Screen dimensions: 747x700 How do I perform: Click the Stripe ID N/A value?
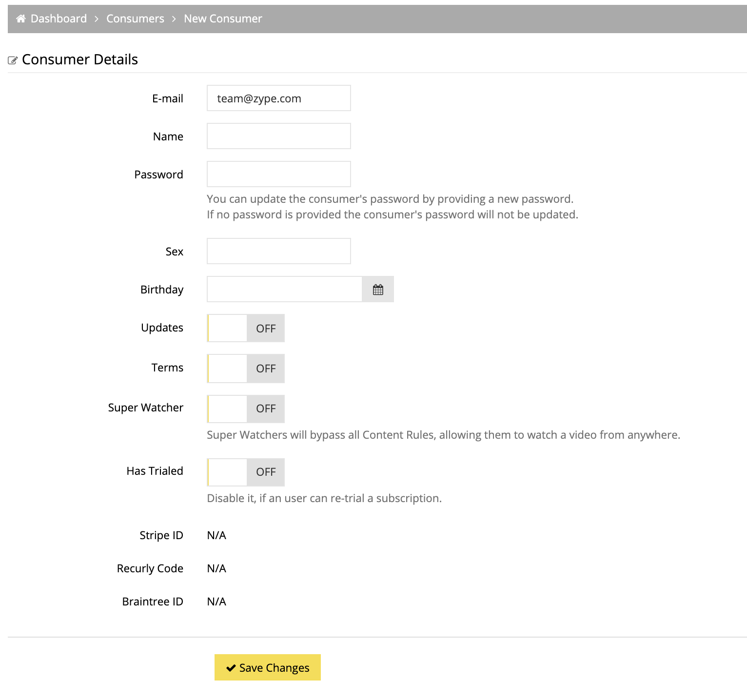216,535
